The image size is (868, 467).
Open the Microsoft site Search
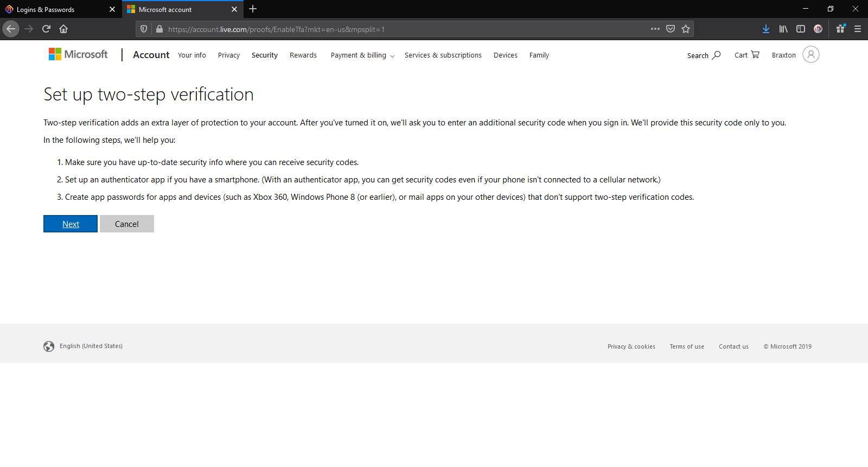point(704,55)
